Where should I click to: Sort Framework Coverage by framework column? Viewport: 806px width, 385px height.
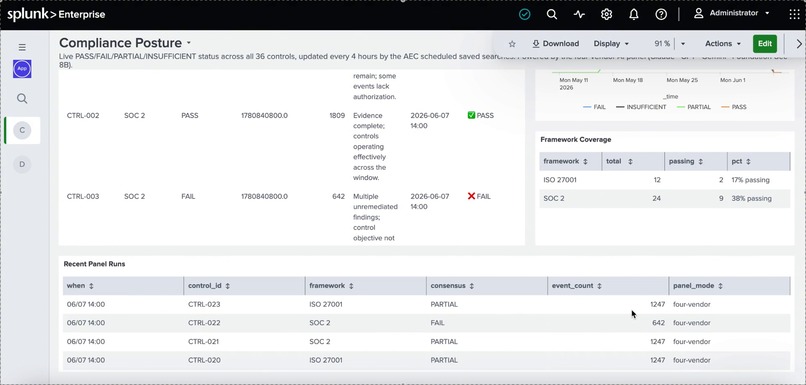coord(571,161)
